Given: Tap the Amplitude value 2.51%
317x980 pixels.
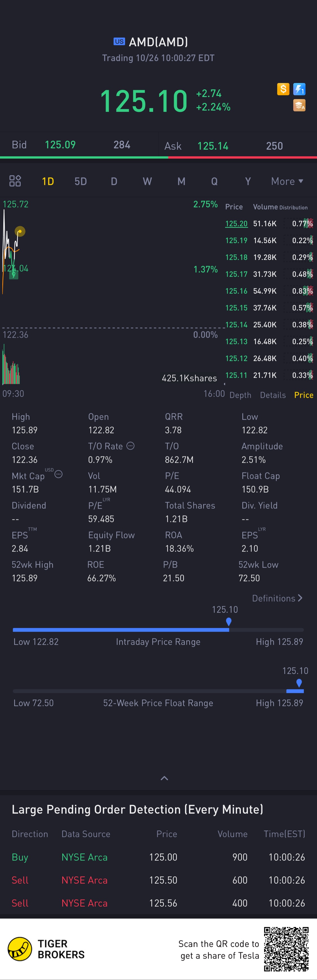Looking at the screenshot, I should point(253,460).
